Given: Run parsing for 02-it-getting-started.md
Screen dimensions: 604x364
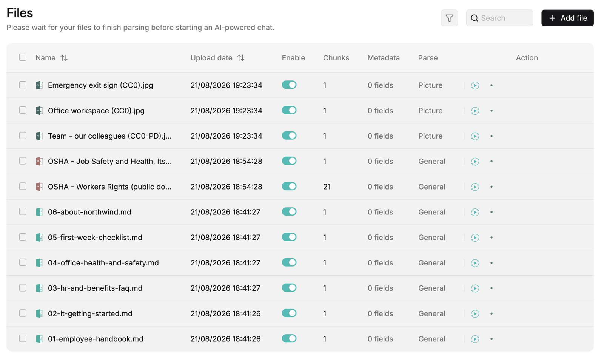Looking at the screenshot, I should tap(475, 313).
